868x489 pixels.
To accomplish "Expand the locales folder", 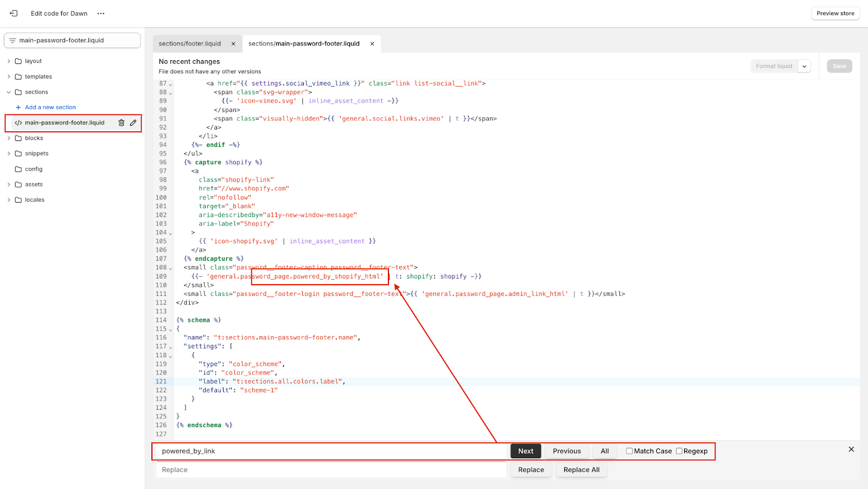I will pos(9,200).
